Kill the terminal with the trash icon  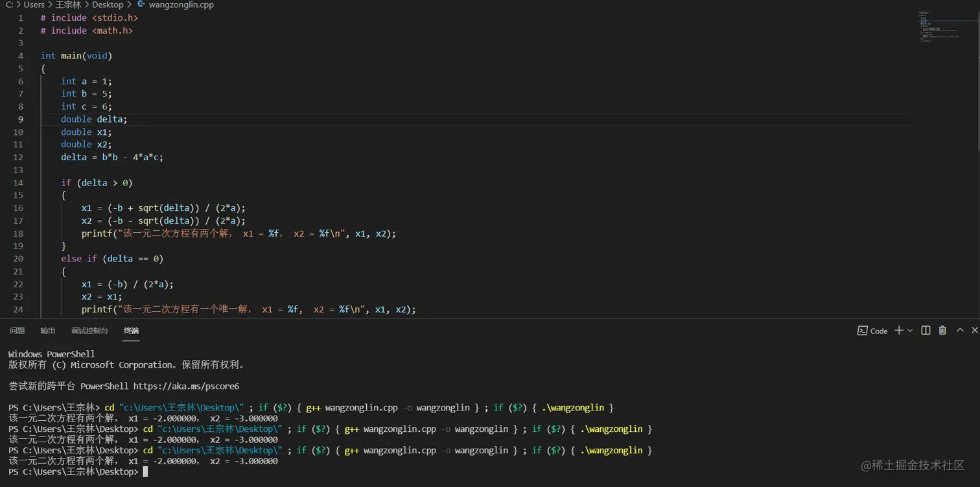click(942, 331)
